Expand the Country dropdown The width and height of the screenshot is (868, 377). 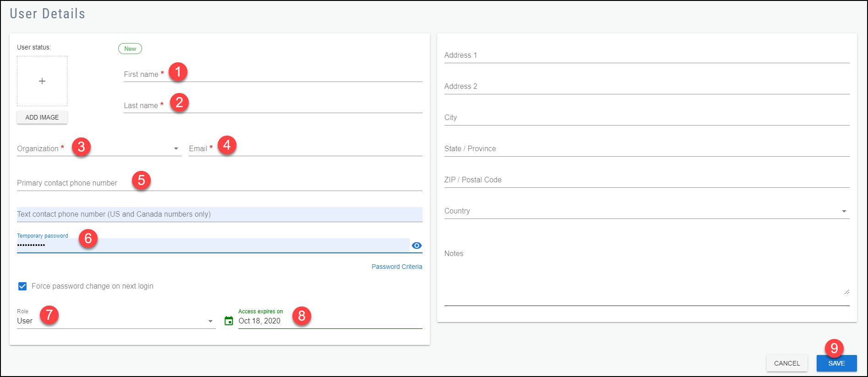tap(647, 211)
